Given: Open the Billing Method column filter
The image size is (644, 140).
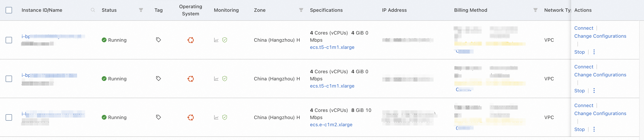Looking at the screenshot, I should pyautogui.click(x=535, y=10).
